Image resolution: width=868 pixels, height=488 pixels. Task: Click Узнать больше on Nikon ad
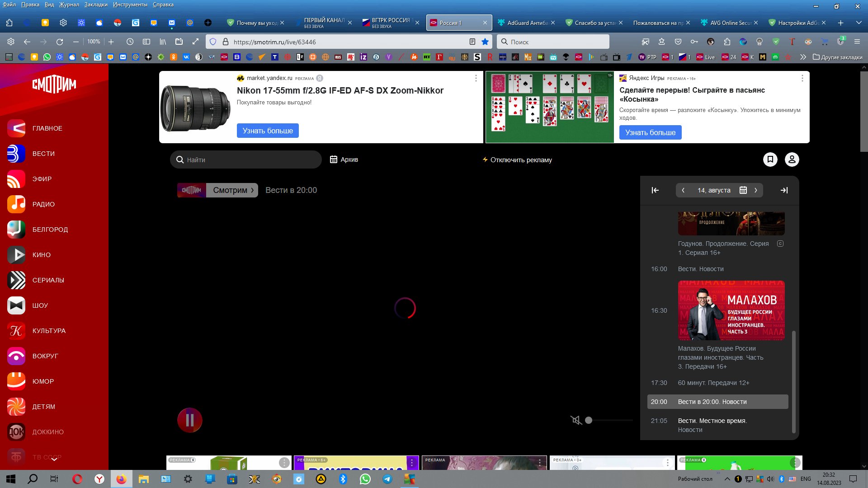(x=268, y=131)
